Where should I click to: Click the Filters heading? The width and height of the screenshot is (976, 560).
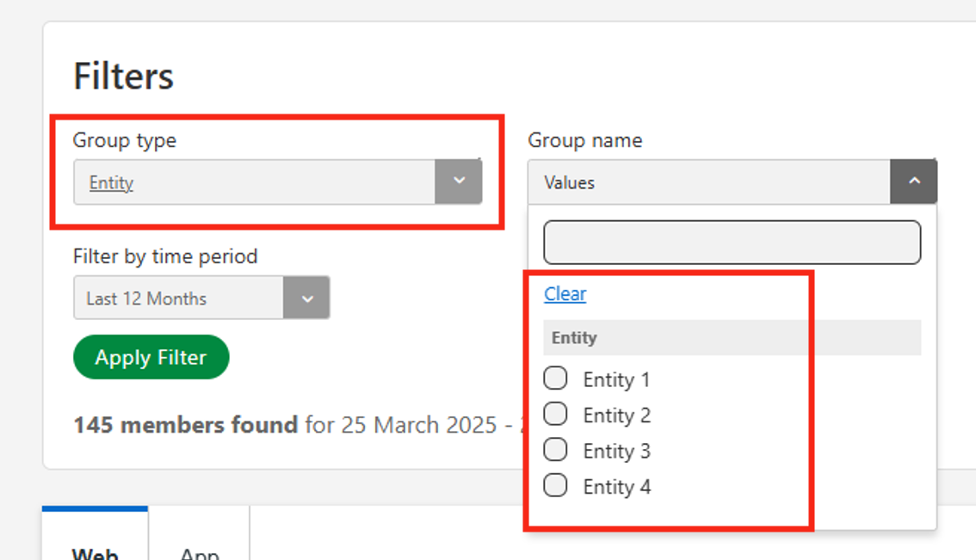coord(123,77)
